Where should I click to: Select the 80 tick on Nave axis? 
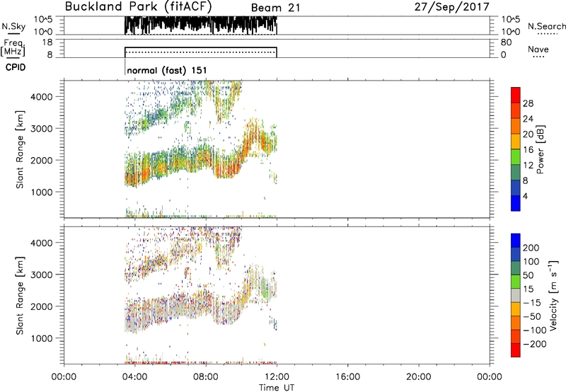point(506,42)
